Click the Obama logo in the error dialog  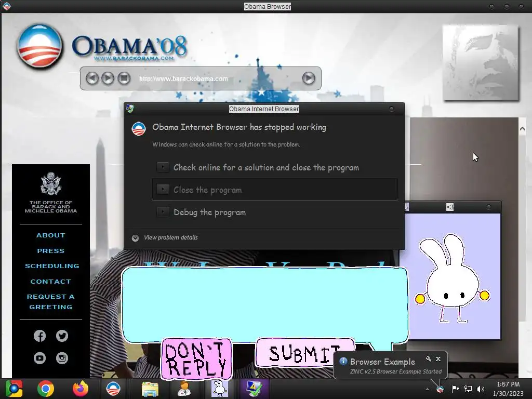pos(139,129)
